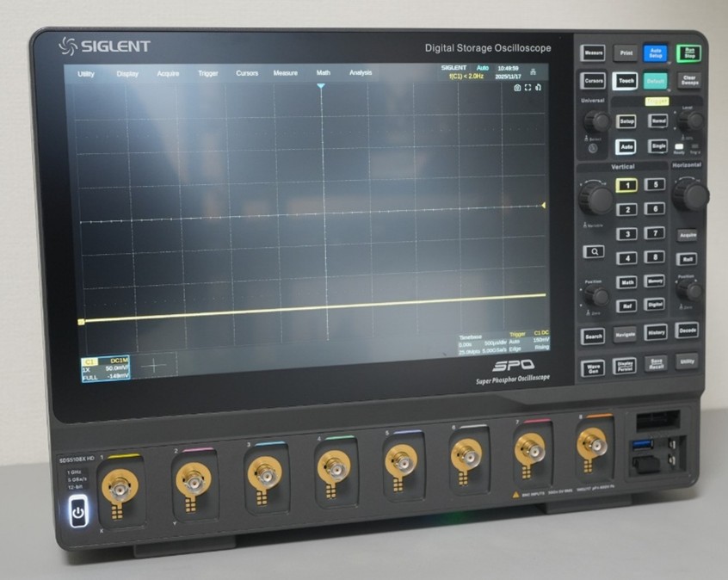Expand the Analysis menu
728x580 pixels.
click(361, 73)
